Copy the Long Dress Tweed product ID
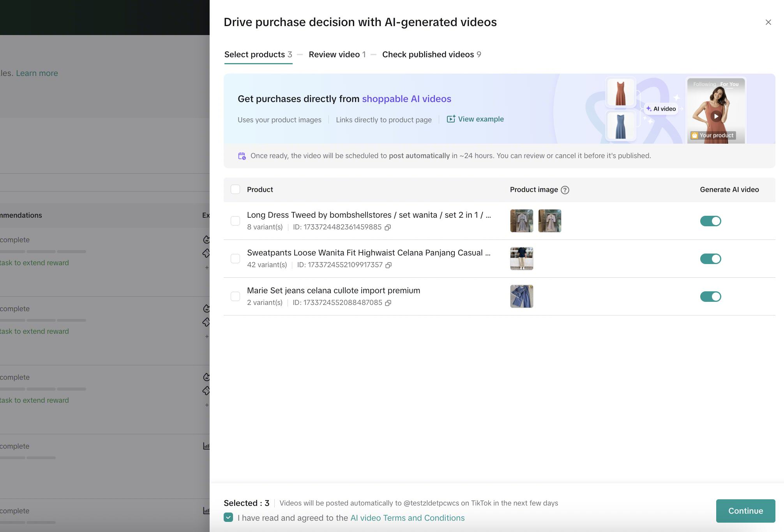This screenshot has width=784, height=532. 388,227
